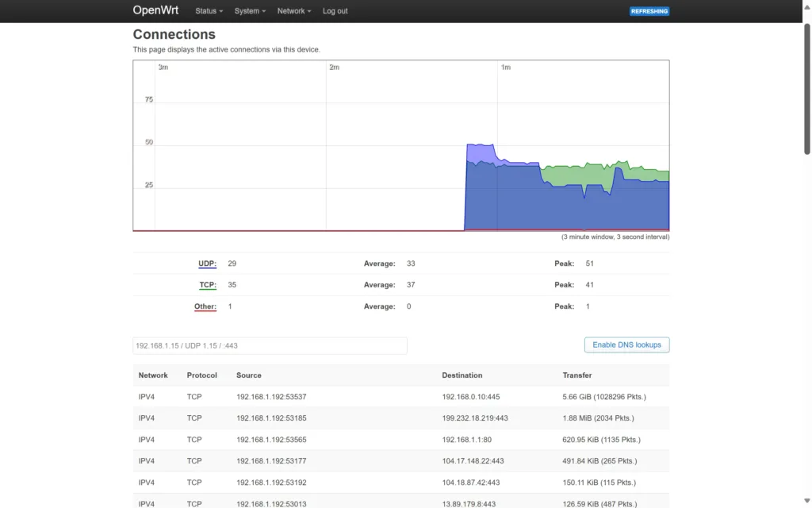Image resolution: width=812 pixels, height=508 pixels.
Task: Select destination 104.17.148.22:443 cell
Action: [x=473, y=461]
